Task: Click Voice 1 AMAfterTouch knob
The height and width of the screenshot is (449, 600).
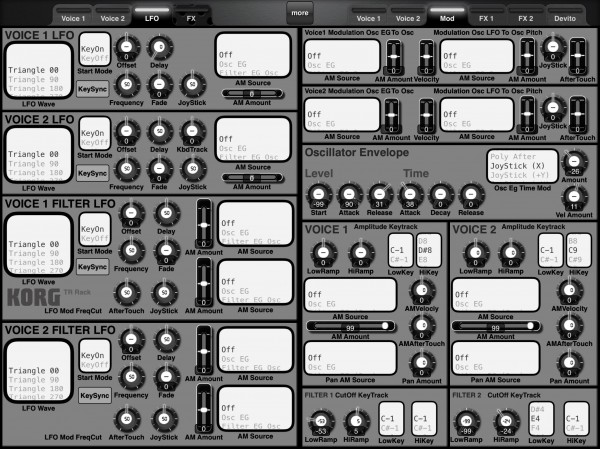Action: pyautogui.click(x=422, y=327)
